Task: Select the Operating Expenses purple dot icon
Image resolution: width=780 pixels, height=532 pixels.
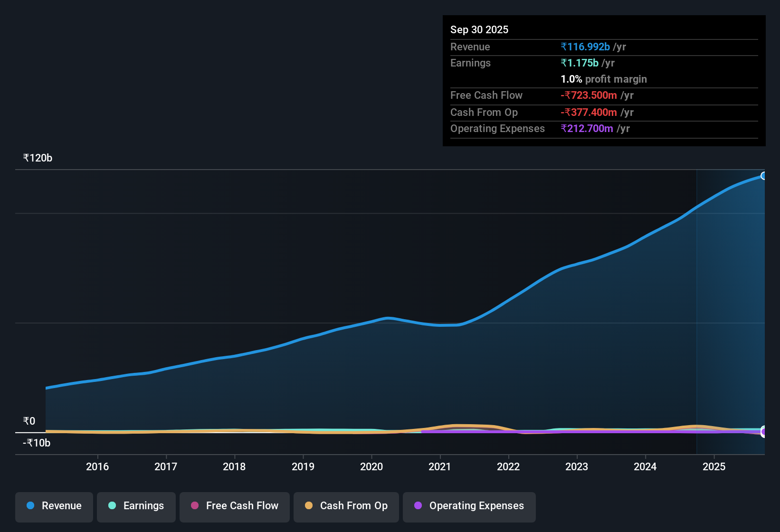Action: [418, 506]
